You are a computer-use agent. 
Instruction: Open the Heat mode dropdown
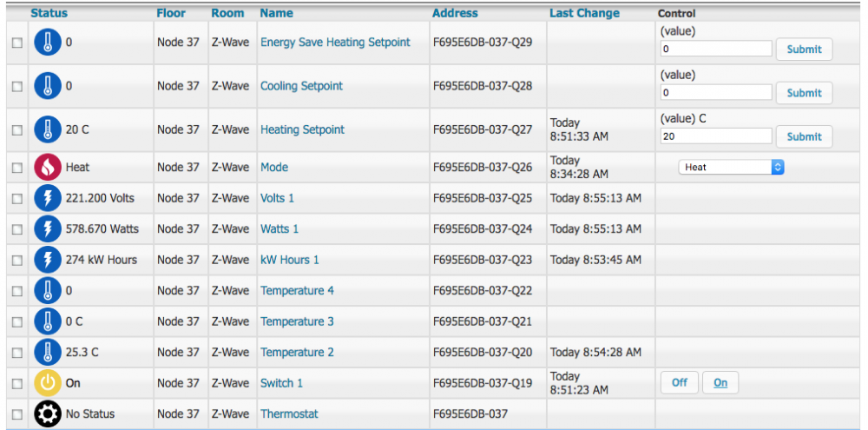pos(731,167)
